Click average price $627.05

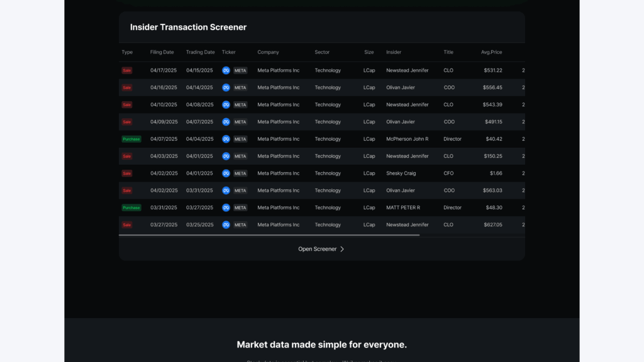[493, 225]
